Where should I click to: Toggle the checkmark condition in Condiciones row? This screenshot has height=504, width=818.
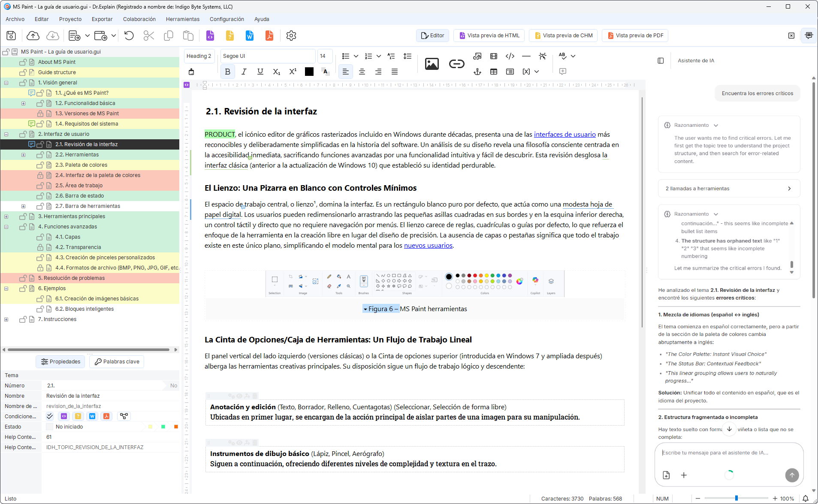click(50, 416)
